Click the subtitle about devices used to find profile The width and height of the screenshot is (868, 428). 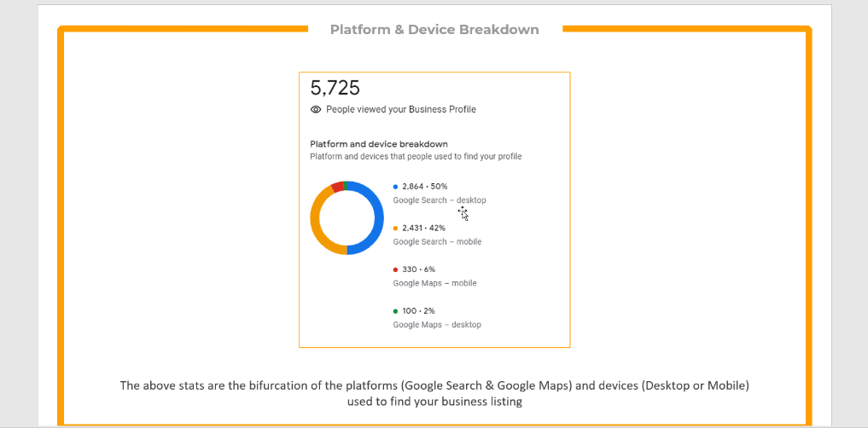tap(416, 157)
